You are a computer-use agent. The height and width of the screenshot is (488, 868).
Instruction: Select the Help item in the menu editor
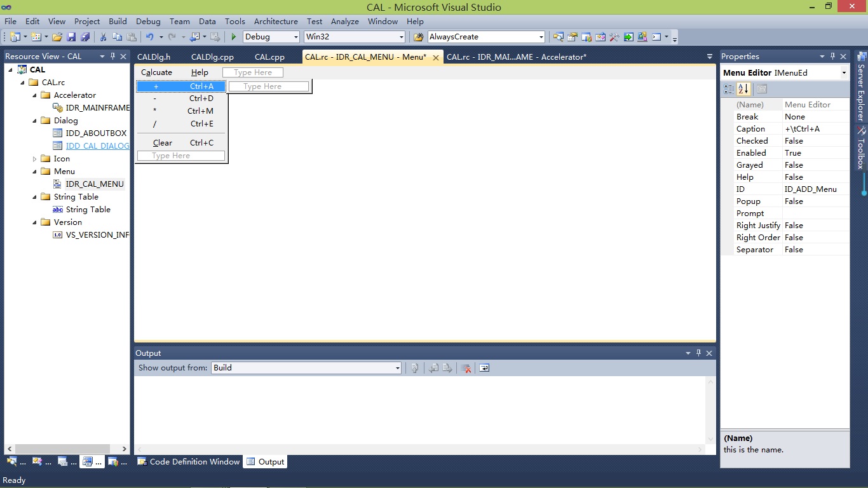coord(200,72)
